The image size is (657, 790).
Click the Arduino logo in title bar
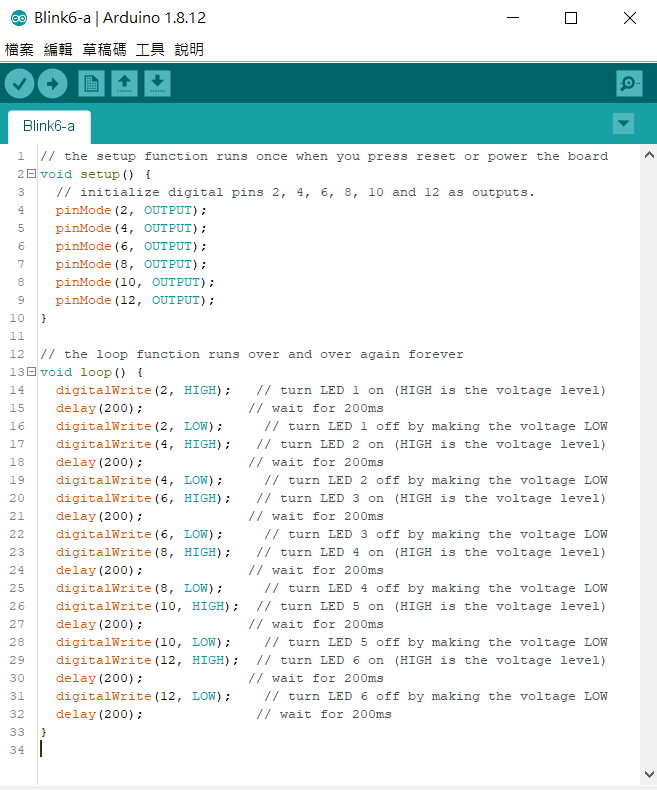[x=18, y=18]
